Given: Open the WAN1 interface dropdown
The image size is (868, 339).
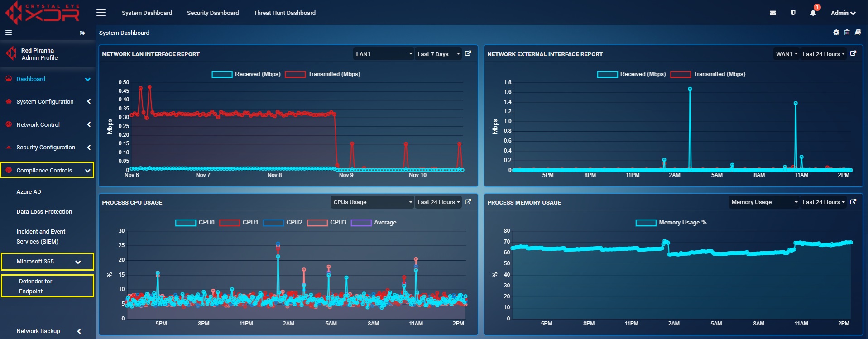Looking at the screenshot, I should tap(786, 54).
